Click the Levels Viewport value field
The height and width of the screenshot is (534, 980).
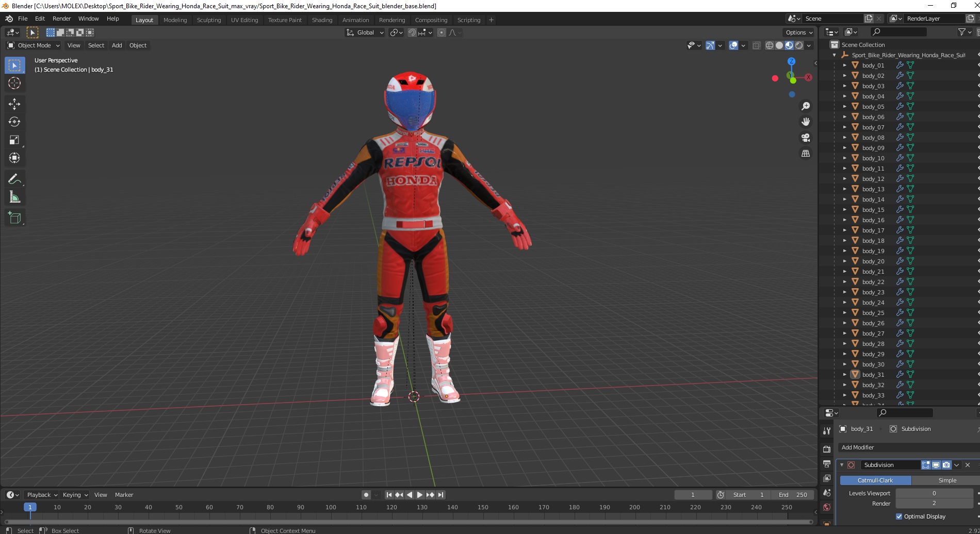click(934, 493)
